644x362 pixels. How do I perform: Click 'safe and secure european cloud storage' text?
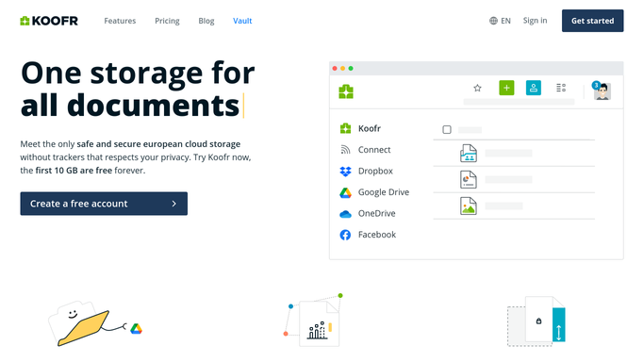158,144
